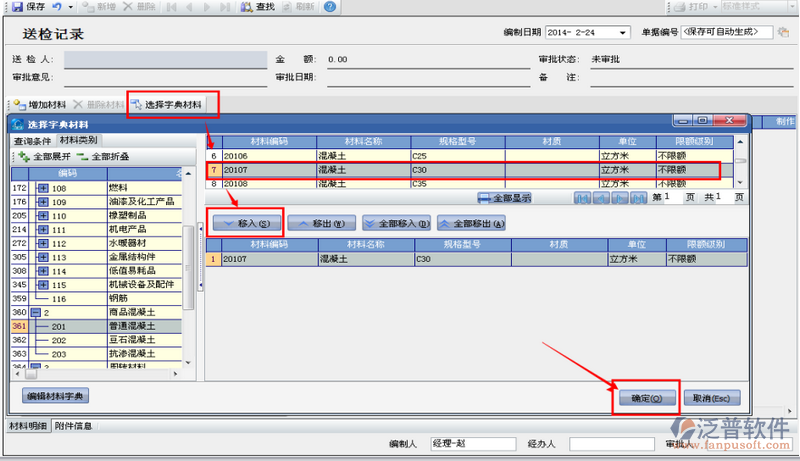
Task: Click tree scrollbar down arrow
Action: [x=188, y=363]
